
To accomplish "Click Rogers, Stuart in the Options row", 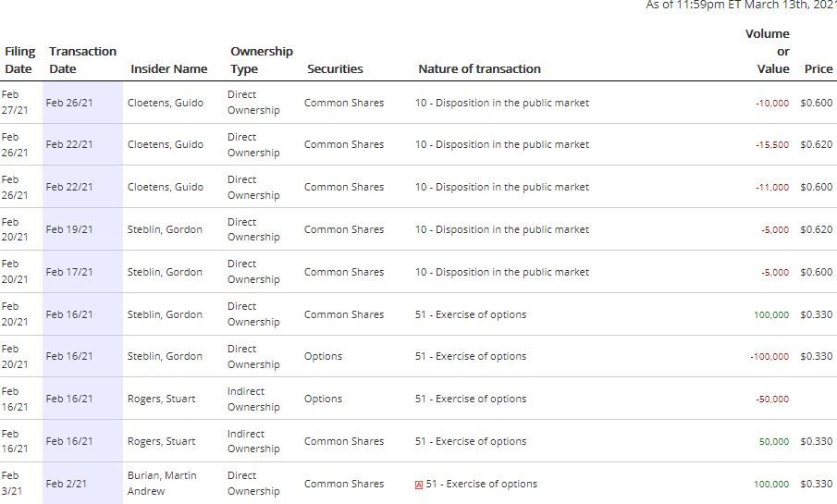I will (x=162, y=399).
